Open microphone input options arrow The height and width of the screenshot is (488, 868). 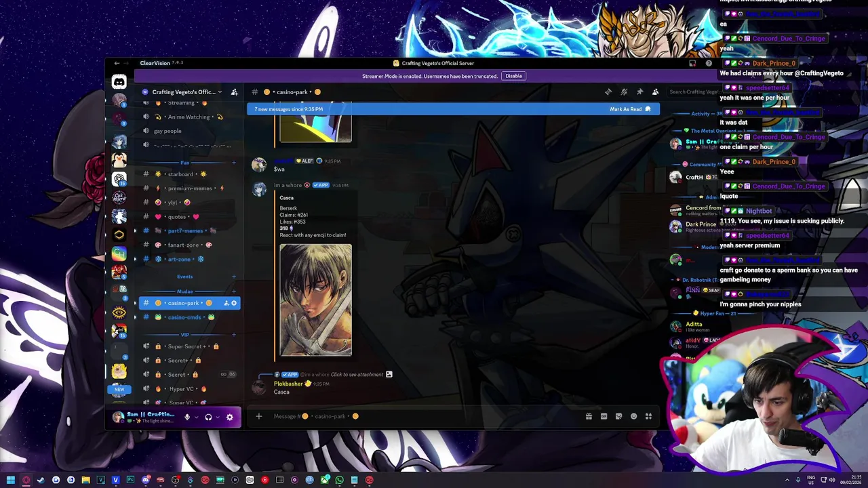coord(196,418)
